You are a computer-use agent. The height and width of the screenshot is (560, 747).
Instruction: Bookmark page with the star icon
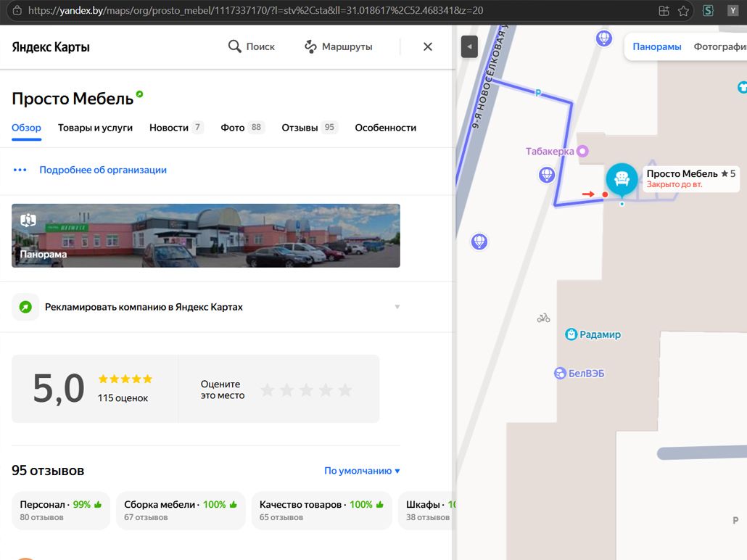(683, 10)
